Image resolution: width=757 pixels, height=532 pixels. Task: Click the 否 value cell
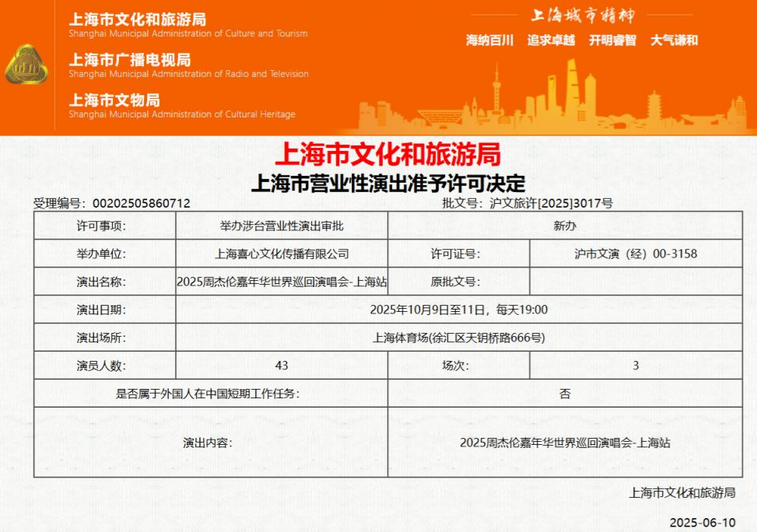click(x=565, y=394)
